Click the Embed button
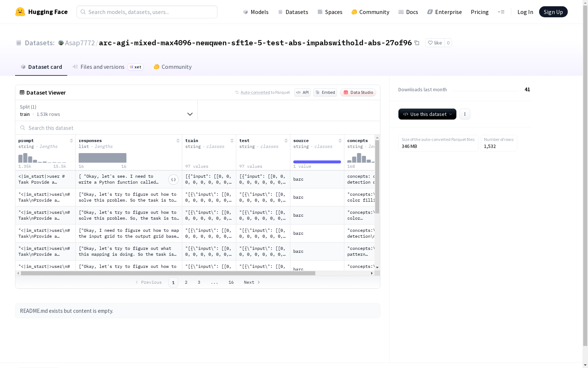This screenshot has height=368, width=588. point(325,92)
